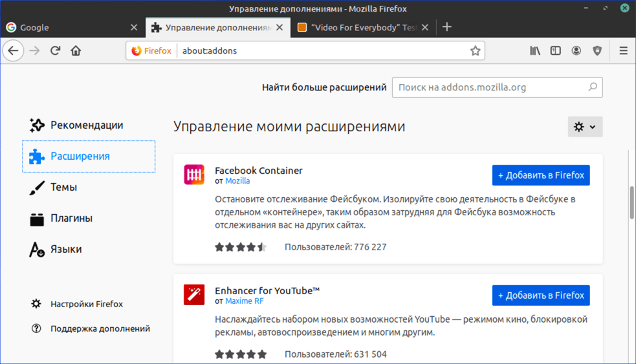
Task: Click the Enhancer for YouTube™ title
Action: pyautogui.click(x=267, y=291)
